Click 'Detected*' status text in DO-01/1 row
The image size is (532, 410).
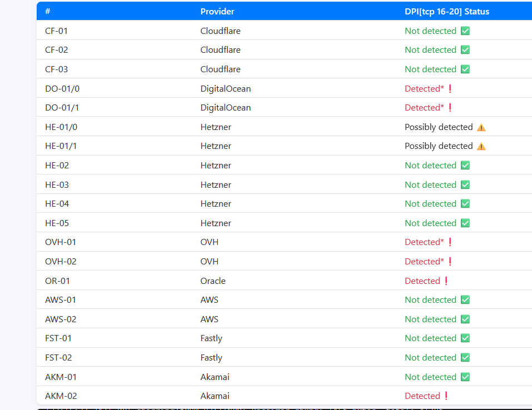[424, 108]
